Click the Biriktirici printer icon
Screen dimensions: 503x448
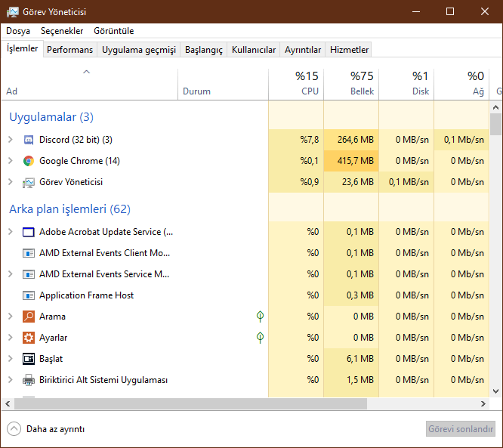[29, 380]
